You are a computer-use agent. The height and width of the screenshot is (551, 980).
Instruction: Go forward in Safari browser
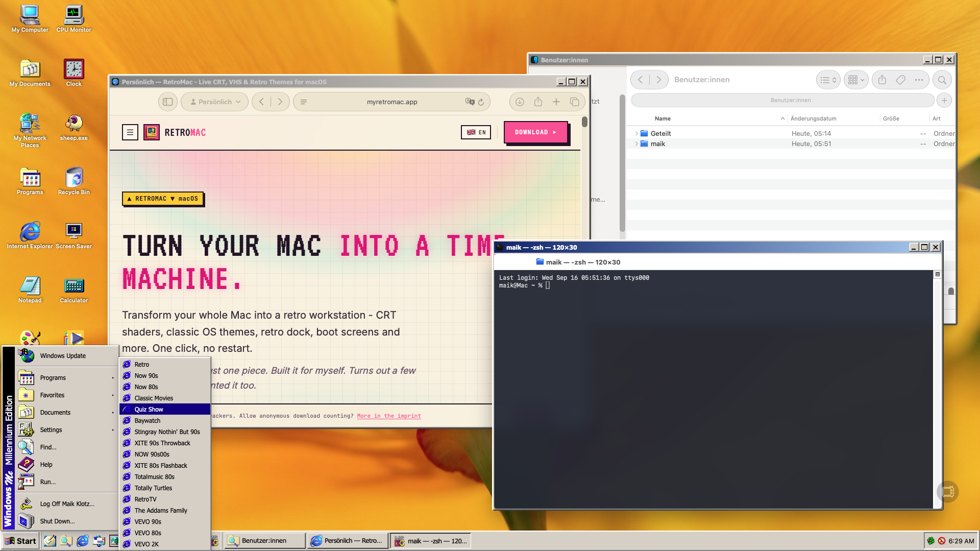tap(280, 102)
